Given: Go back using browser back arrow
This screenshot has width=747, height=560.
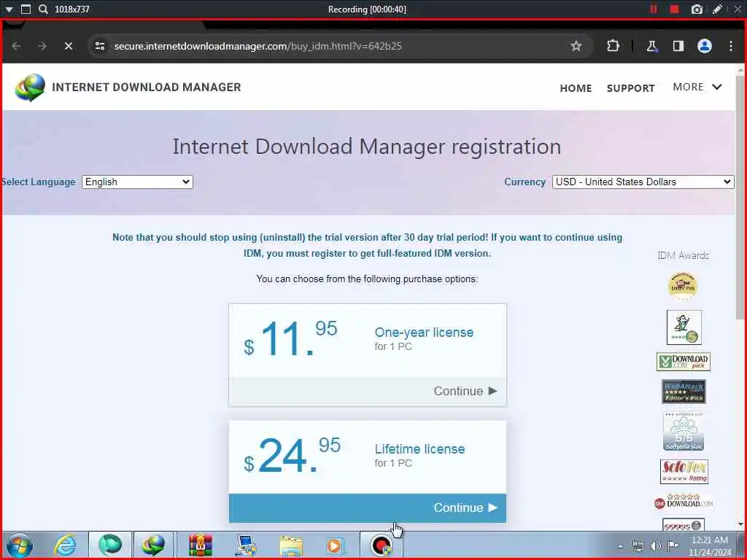Looking at the screenshot, I should click(16, 46).
